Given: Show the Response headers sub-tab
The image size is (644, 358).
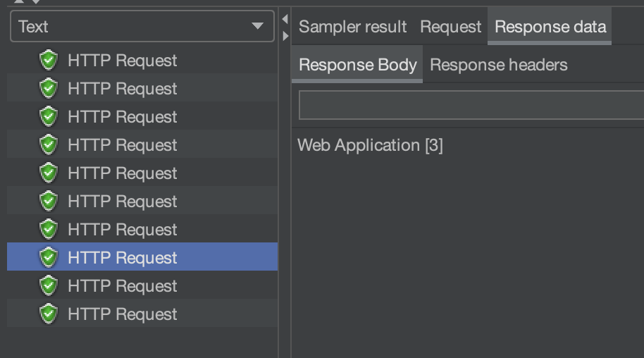Looking at the screenshot, I should click(498, 65).
